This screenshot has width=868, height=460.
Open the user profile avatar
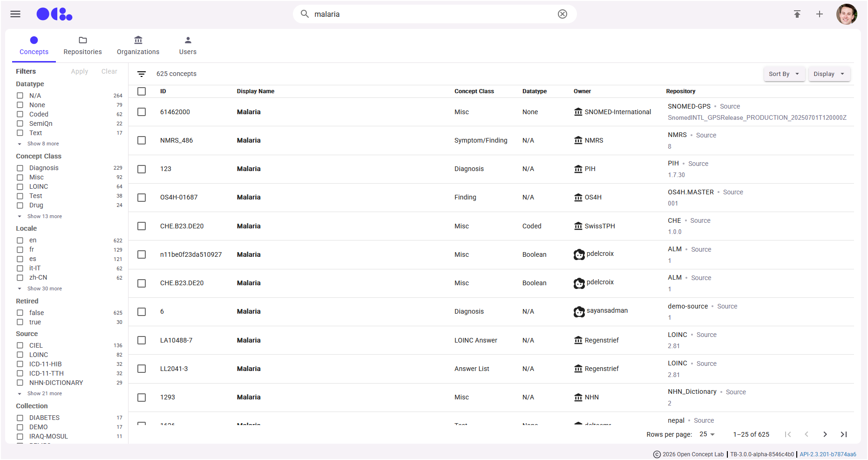click(846, 14)
